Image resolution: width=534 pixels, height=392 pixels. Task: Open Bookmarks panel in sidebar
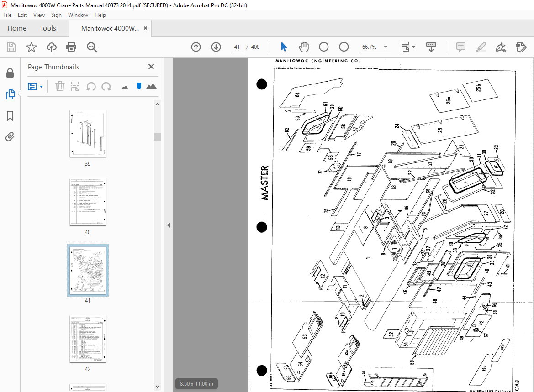click(x=10, y=116)
